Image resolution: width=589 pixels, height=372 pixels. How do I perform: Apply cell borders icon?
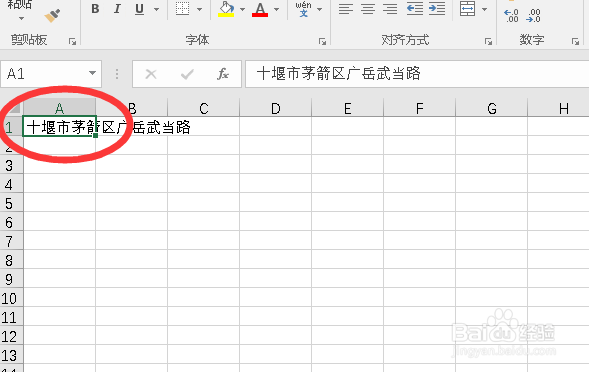pyautogui.click(x=183, y=9)
